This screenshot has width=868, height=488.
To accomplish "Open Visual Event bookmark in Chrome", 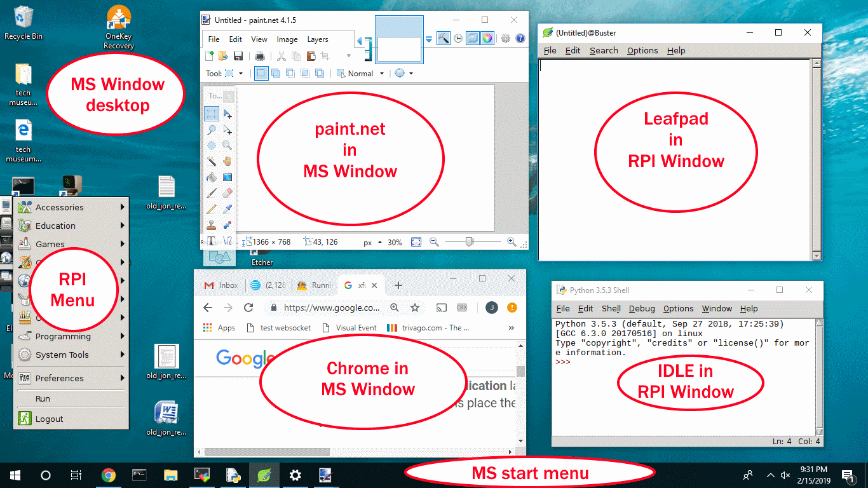I will [x=349, y=328].
